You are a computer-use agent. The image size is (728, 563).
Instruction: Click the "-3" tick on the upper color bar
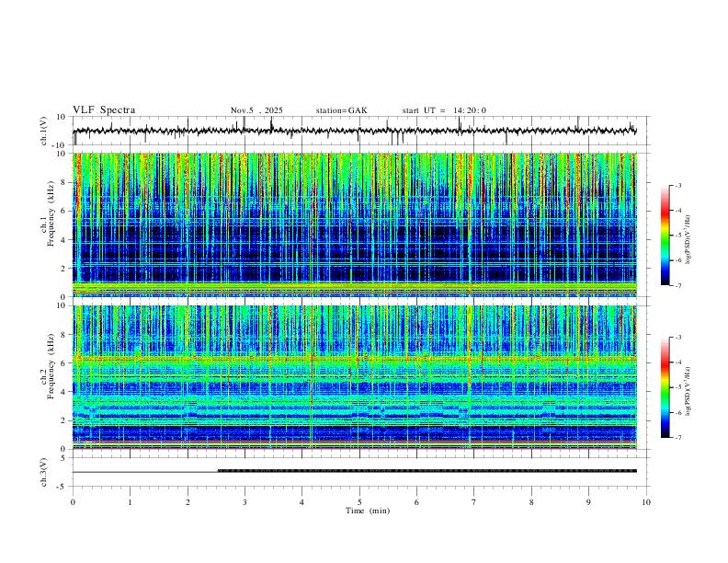tap(677, 185)
